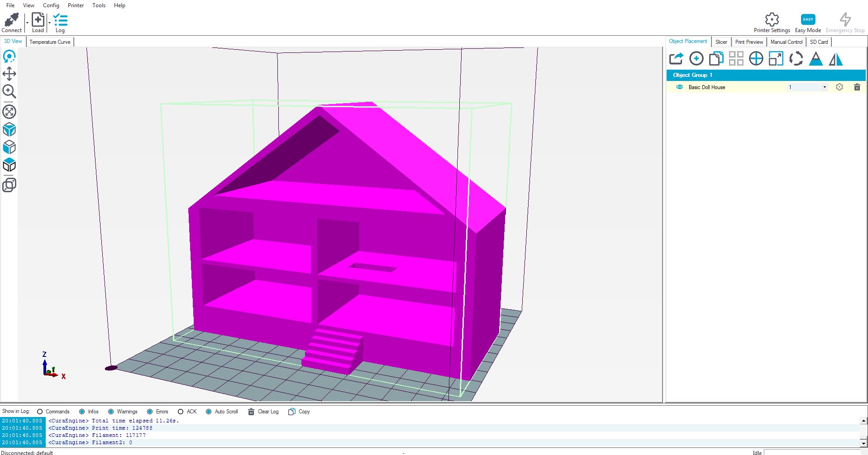This screenshot has height=455, width=868.
Task: Select Basic Doll House object row
Action: pos(766,87)
